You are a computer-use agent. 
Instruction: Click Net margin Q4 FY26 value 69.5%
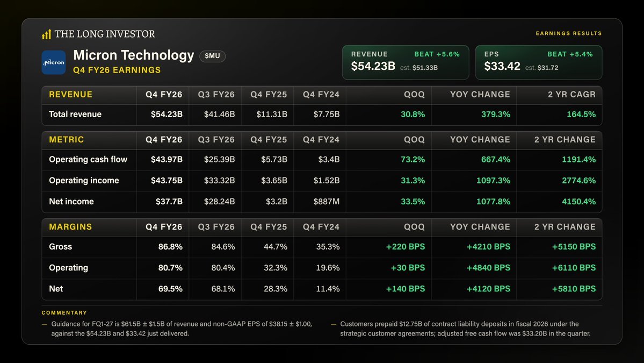170,289
